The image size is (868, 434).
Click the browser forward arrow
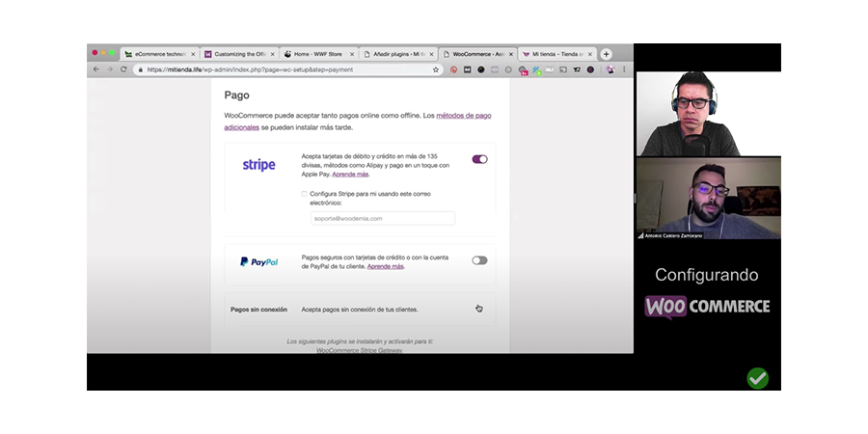[x=110, y=69]
